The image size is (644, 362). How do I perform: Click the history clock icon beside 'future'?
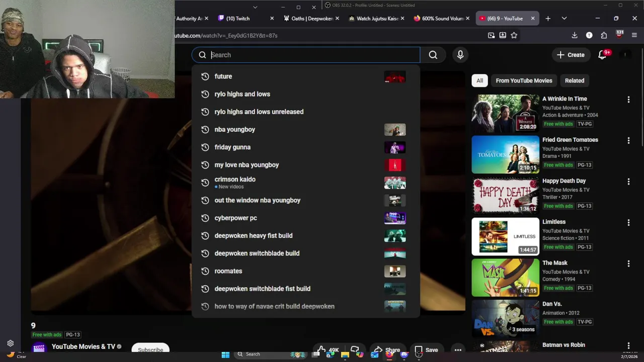[x=205, y=76]
